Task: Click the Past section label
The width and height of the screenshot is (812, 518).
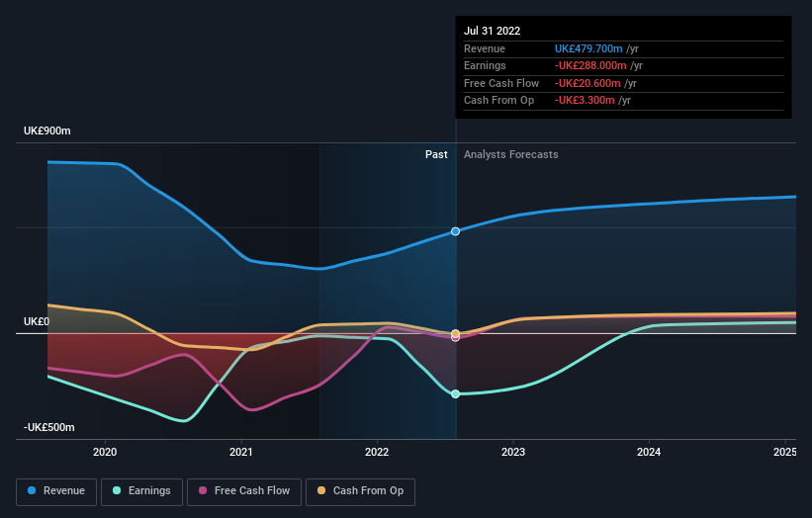Action: point(436,154)
